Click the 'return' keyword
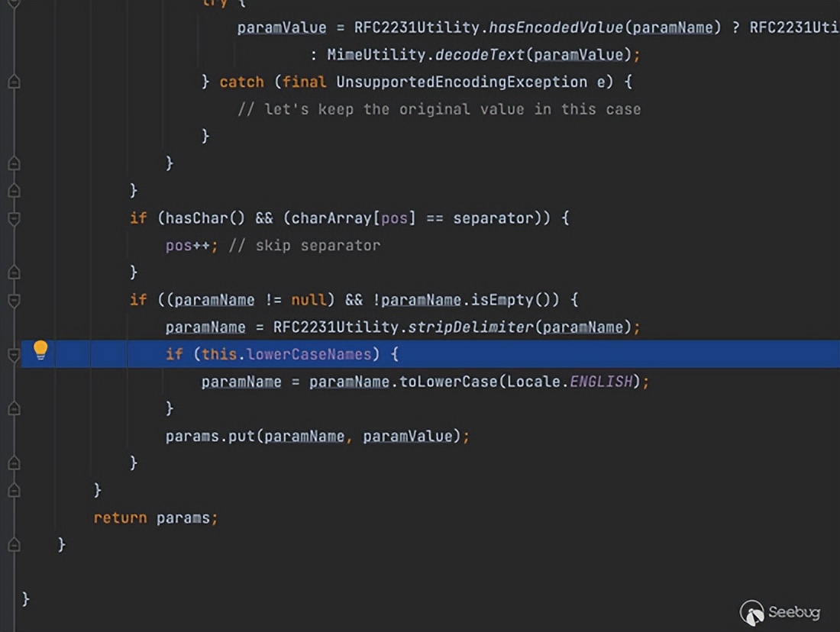Image resolution: width=840 pixels, height=632 pixels. 120,518
